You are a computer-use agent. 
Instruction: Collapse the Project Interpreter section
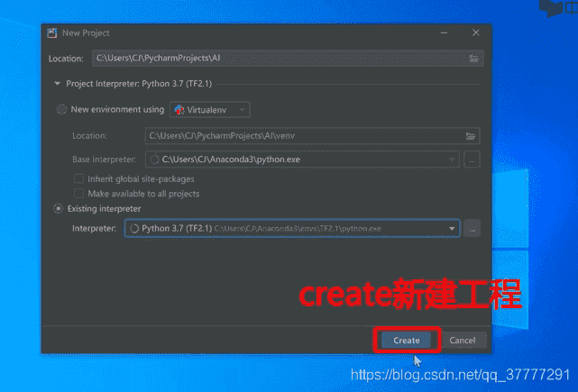pos(57,84)
